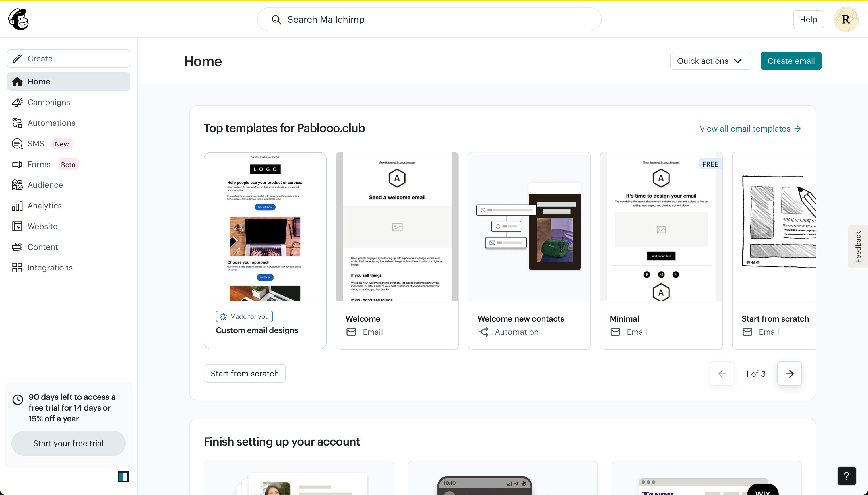Click envelope icon under Minimal template
Viewport: 868px width, 495px height.
point(615,332)
